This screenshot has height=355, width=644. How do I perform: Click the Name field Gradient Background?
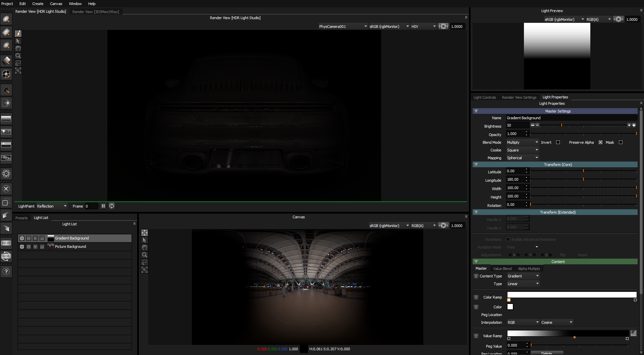(572, 118)
